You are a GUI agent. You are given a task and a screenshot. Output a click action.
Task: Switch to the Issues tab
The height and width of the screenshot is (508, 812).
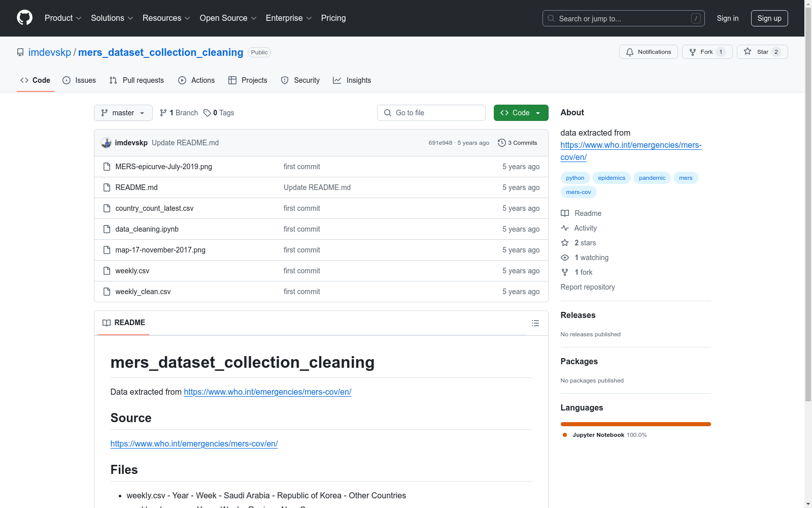(79, 80)
